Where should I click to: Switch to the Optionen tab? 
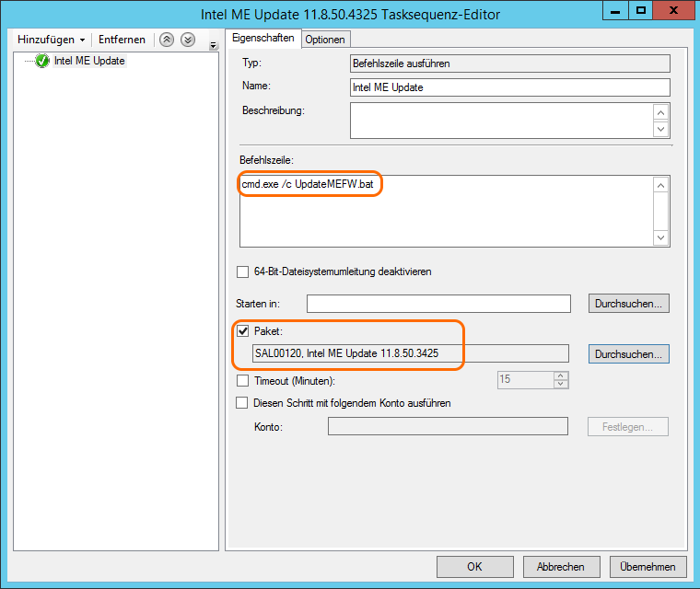click(324, 39)
